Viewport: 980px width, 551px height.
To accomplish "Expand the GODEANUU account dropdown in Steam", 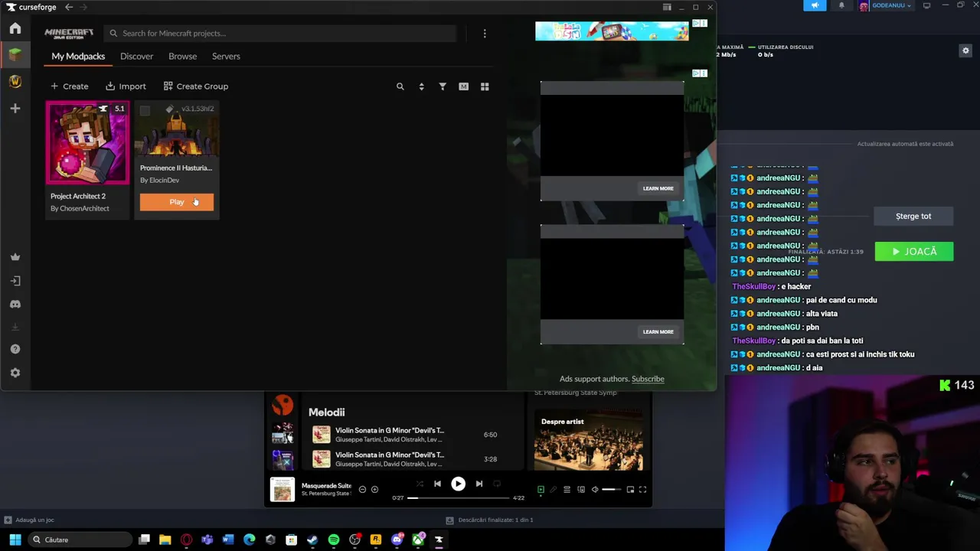I will click(x=886, y=5).
